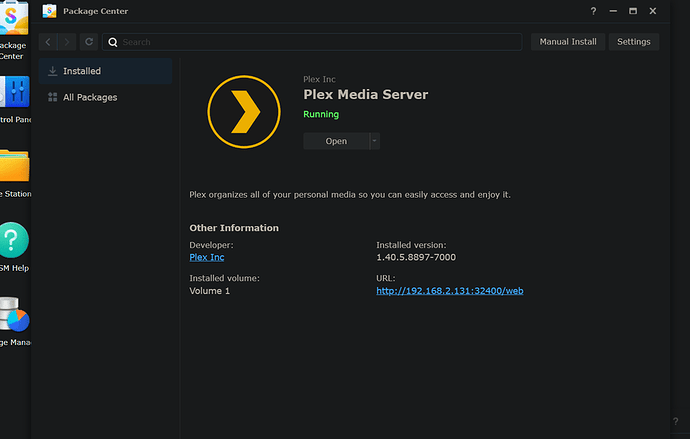Click the Plex Media Server logo

[x=244, y=112]
